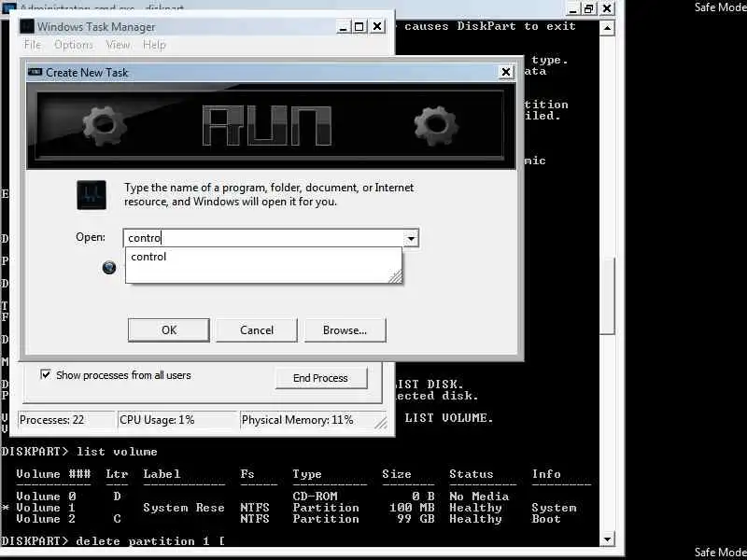Open Browse... to locate a program

pos(345,330)
